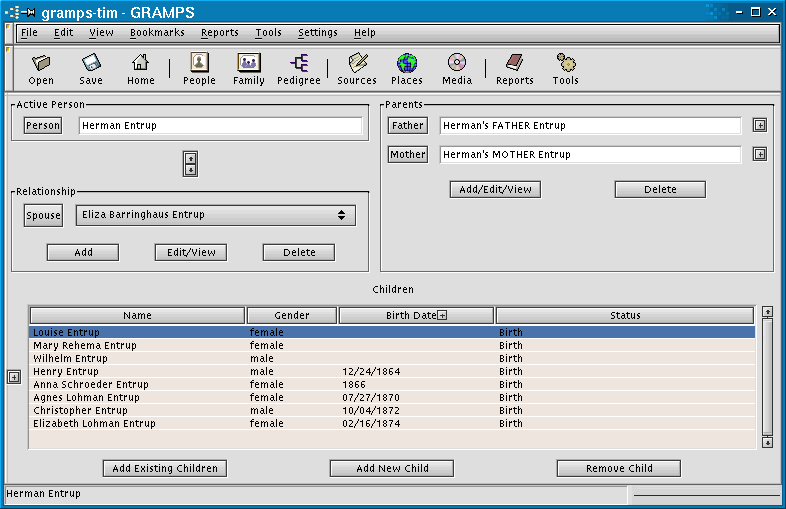Click the status bar Herman Entrup text
The width and height of the screenshot is (786, 509).
(x=44, y=493)
